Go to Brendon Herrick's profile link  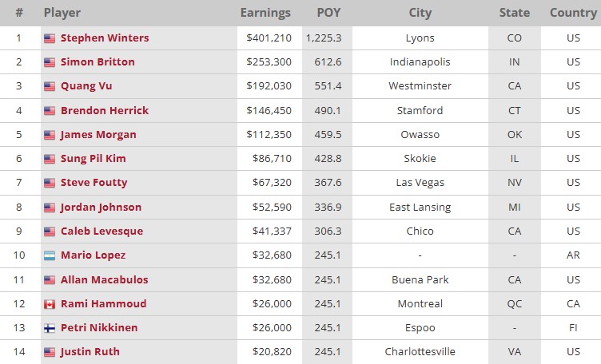(105, 110)
